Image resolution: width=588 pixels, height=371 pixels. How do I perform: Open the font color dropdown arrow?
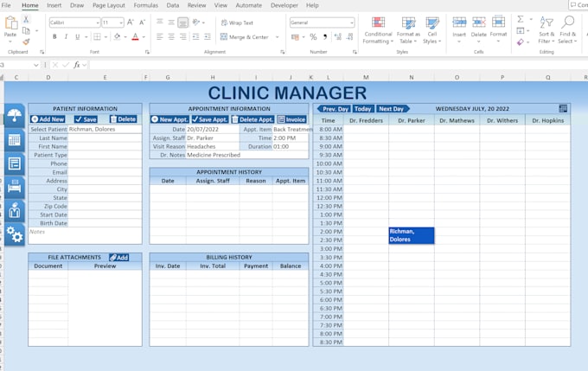[144, 37]
